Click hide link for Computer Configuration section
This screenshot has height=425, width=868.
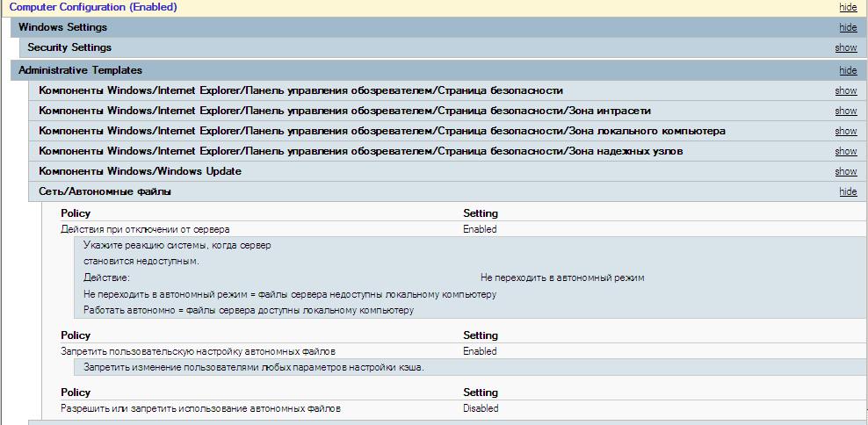847,7
